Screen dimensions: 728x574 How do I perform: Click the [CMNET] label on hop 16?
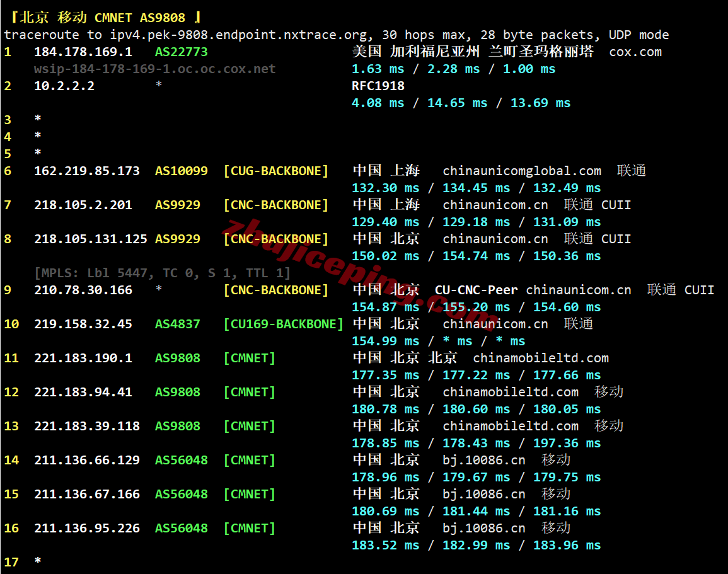click(x=250, y=528)
